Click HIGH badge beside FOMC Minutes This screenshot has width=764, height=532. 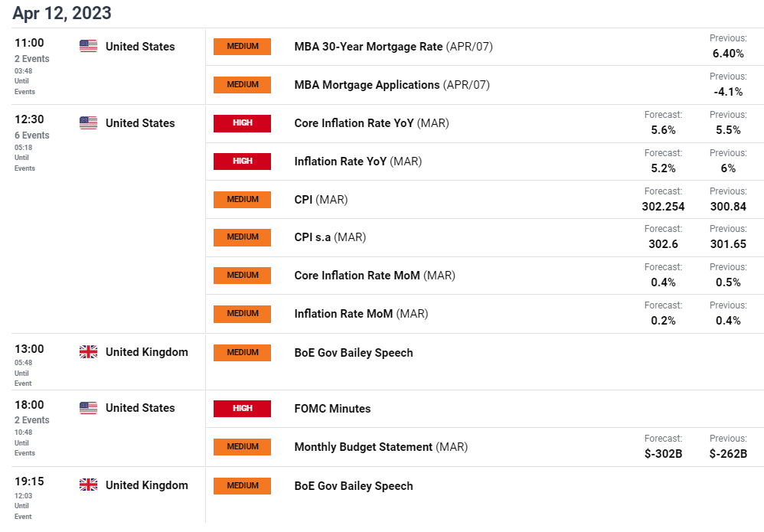tap(242, 408)
